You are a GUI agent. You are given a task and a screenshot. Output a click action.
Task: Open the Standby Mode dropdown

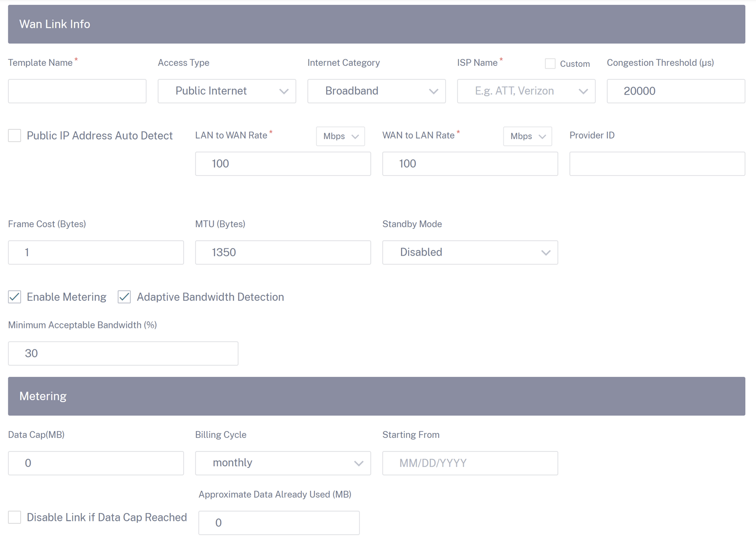[470, 252]
